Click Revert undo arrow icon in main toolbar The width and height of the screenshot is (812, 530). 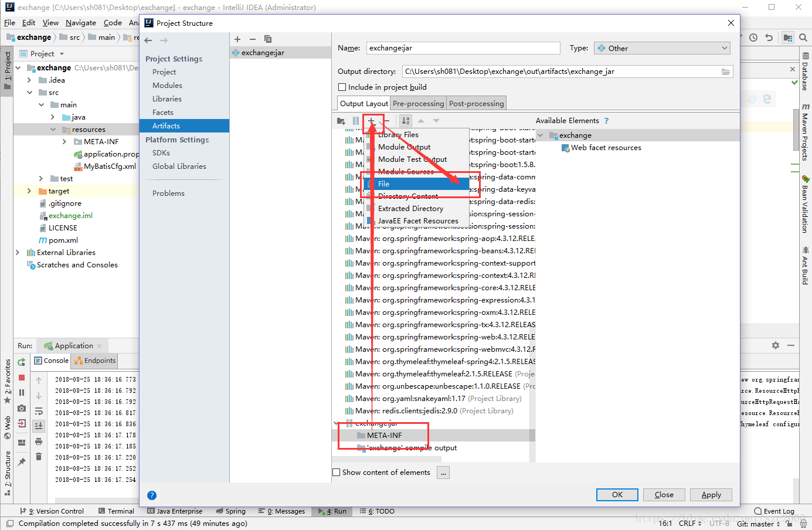[769, 38]
